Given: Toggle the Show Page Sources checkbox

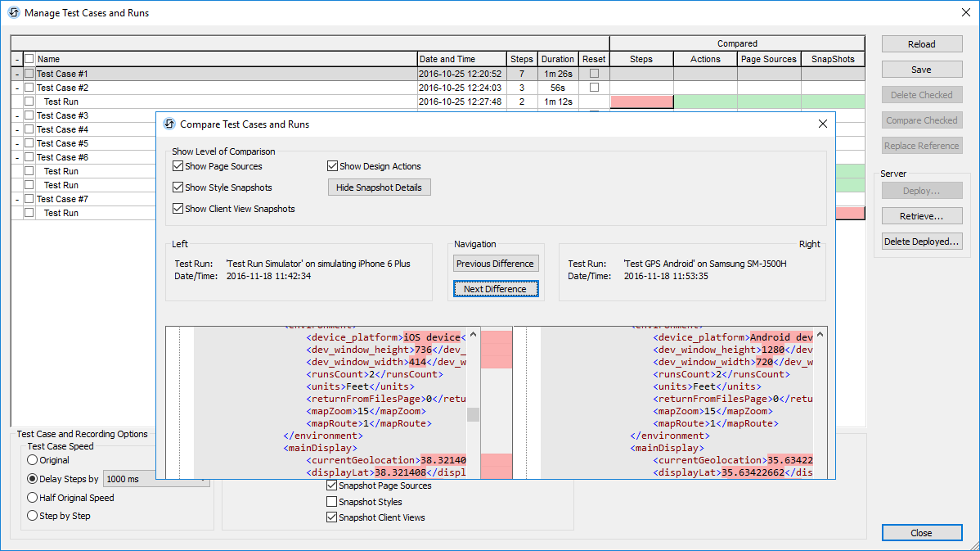Looking at the screenshot, I should coord(178,166).
